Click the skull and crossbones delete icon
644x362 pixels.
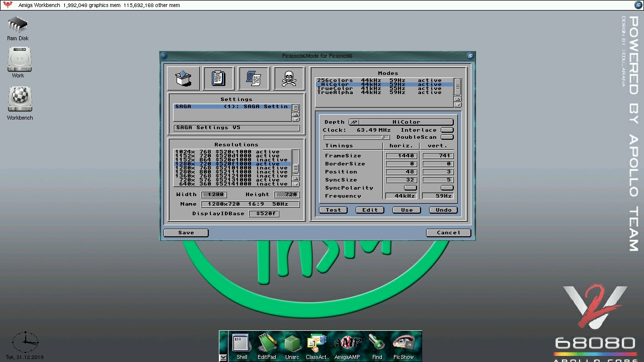[289, 78]
